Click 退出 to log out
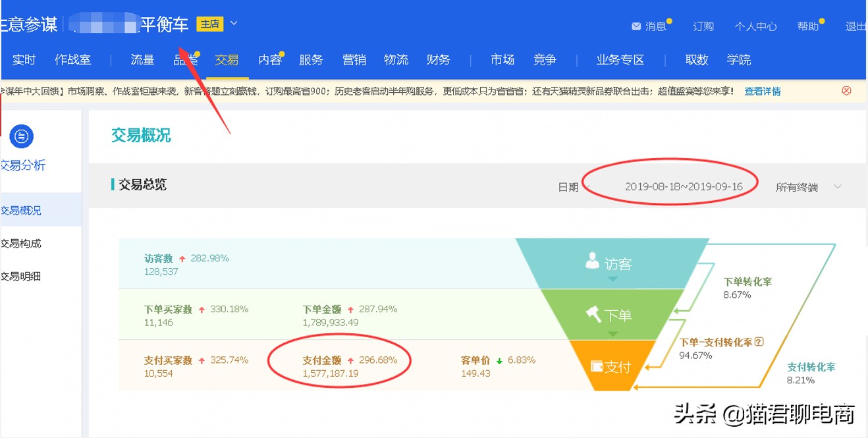The width and height of the screenshot is (868, 438). click(x=856, y=26)
